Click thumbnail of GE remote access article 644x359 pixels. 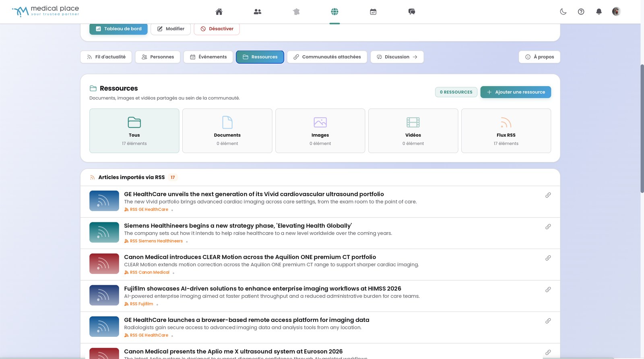104,326
